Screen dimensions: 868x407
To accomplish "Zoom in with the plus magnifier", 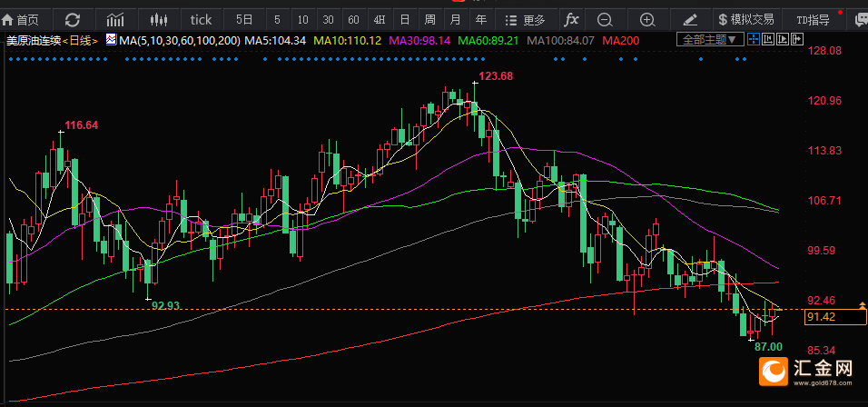I will [x=647, y=20].
